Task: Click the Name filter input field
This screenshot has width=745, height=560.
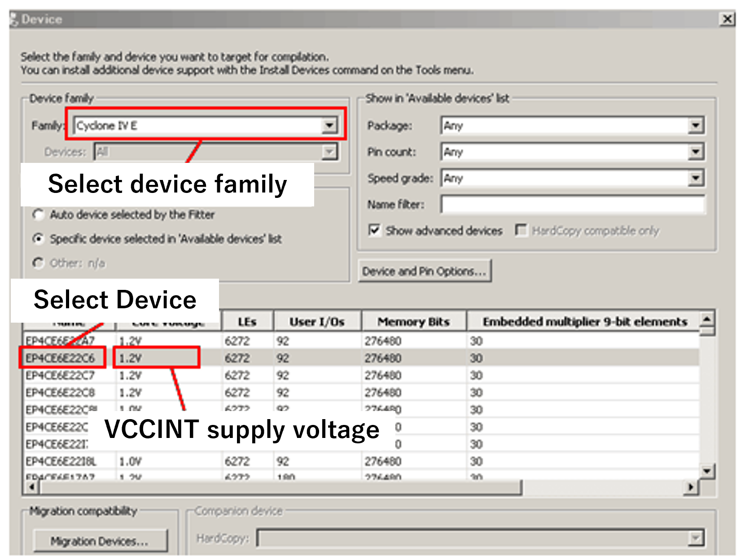Action: click(x=572, y=205)
